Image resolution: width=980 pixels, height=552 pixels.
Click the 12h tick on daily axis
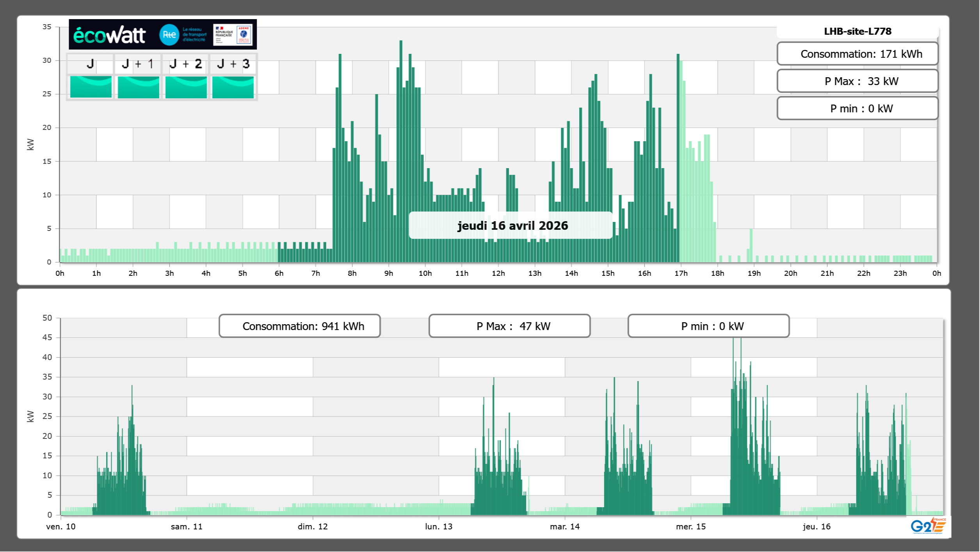tap(498, 273)
